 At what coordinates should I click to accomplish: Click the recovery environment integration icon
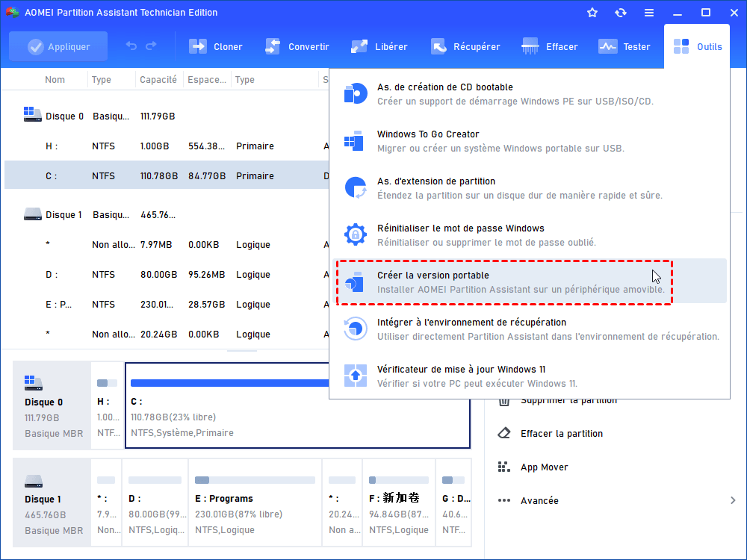coord(356,329)
